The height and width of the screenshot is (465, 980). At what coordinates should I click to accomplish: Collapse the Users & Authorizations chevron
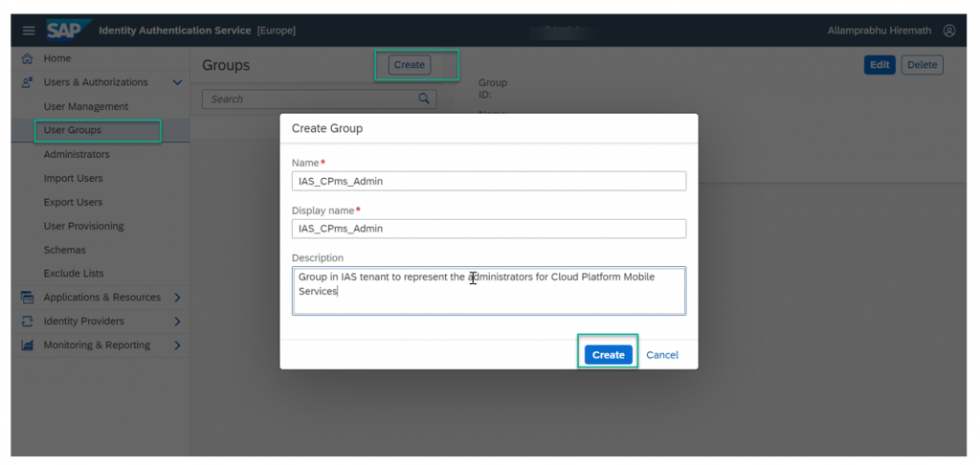[177, 82]
